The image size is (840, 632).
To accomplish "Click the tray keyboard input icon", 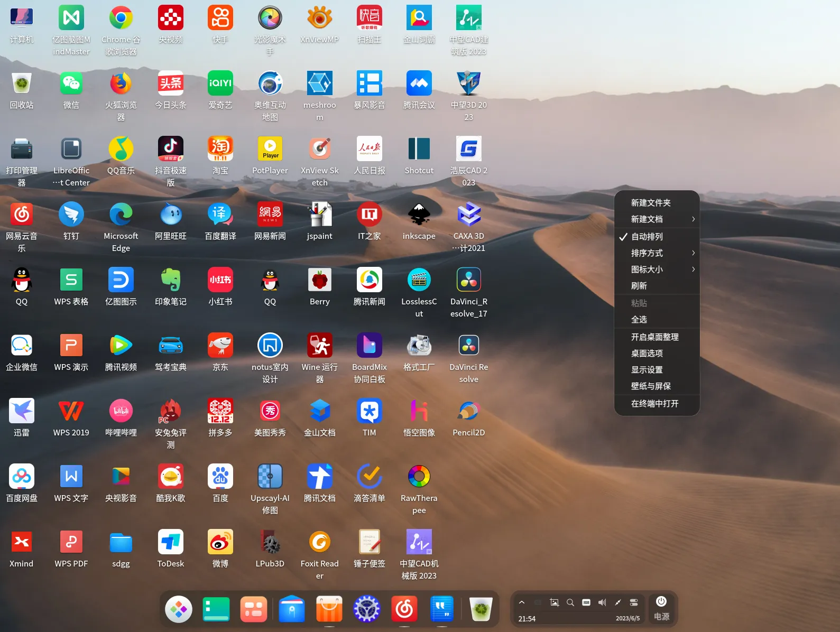I will [586, 602].
